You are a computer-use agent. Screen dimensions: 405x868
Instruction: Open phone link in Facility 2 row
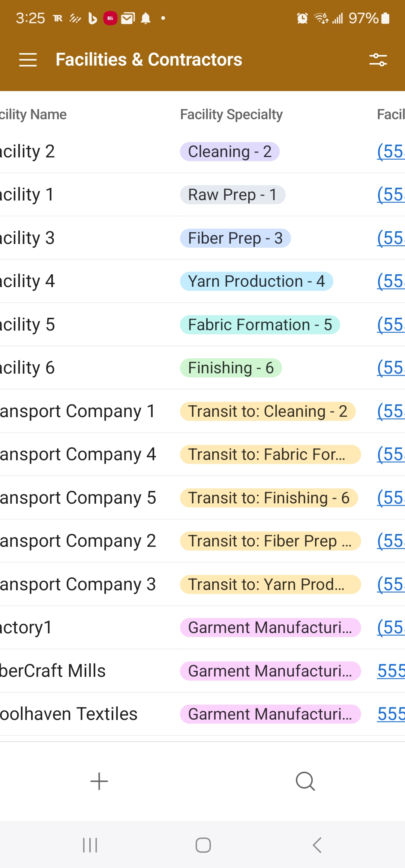(391, 152)
